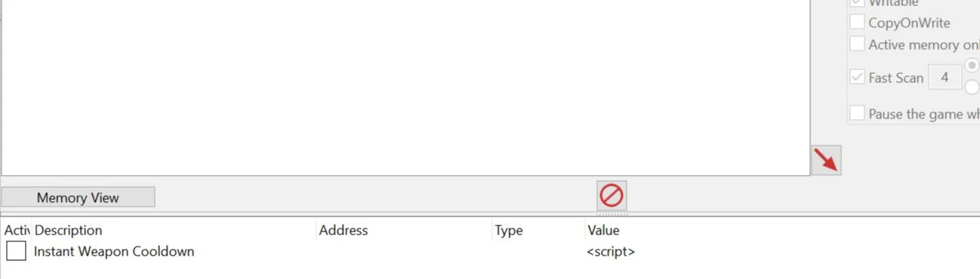Viewport: 980px width, 279px height.
Task: Enable the Active memory only checkbox
Action: (857, 44)
